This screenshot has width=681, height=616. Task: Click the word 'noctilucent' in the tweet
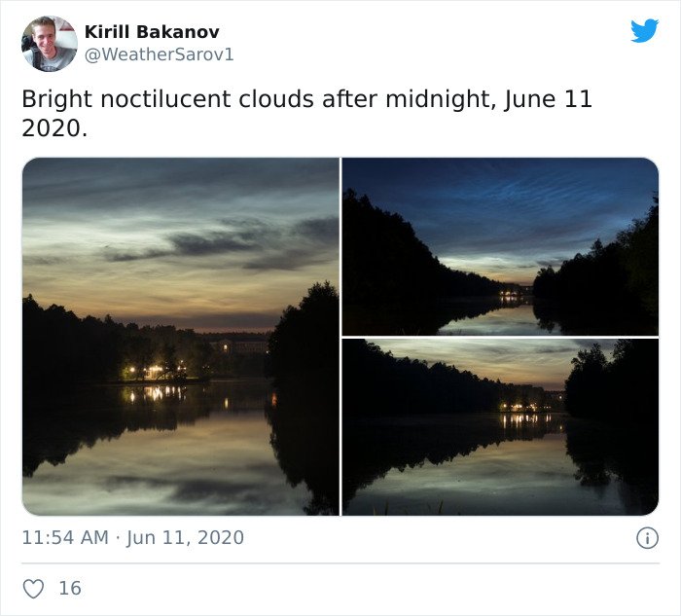(x=165, y=99)
